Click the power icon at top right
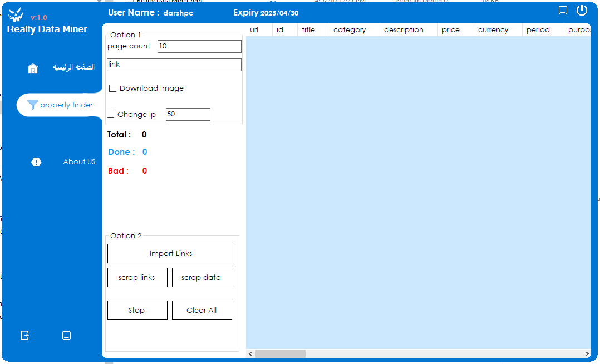Image resolution: width=600 pixels, height=364 pixels. [582, 10]
